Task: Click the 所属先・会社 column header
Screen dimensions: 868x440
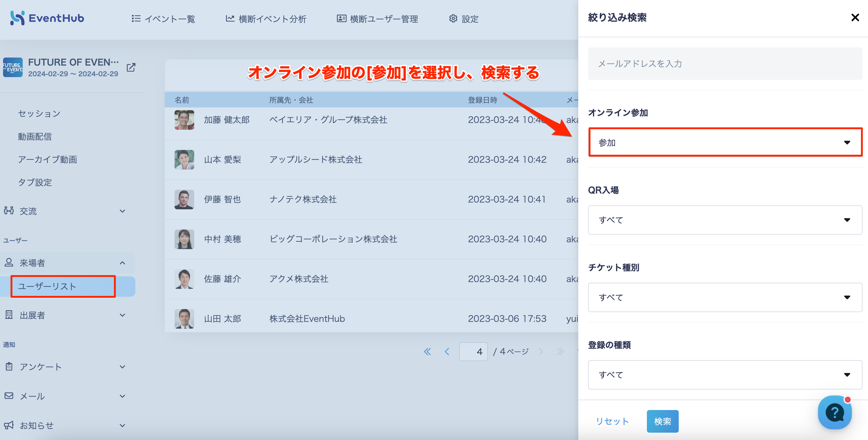Action: click(291, 100)
